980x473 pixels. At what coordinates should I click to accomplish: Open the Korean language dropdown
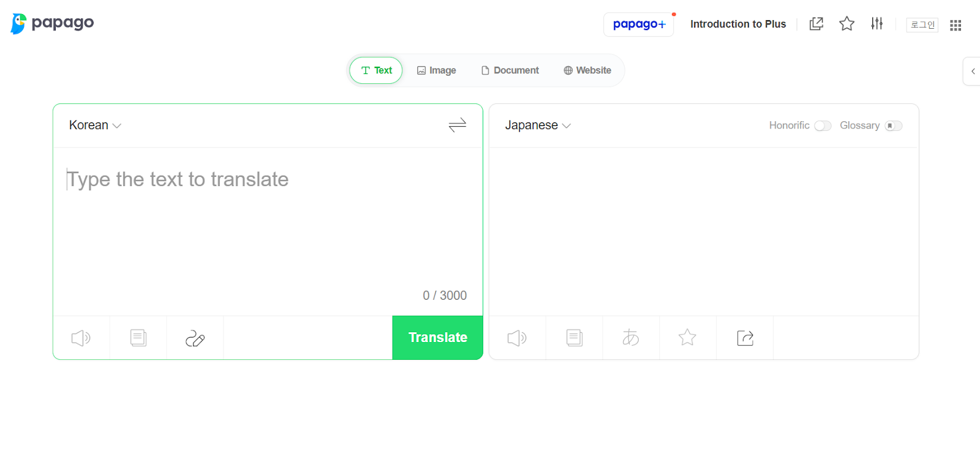click(95, 125)
